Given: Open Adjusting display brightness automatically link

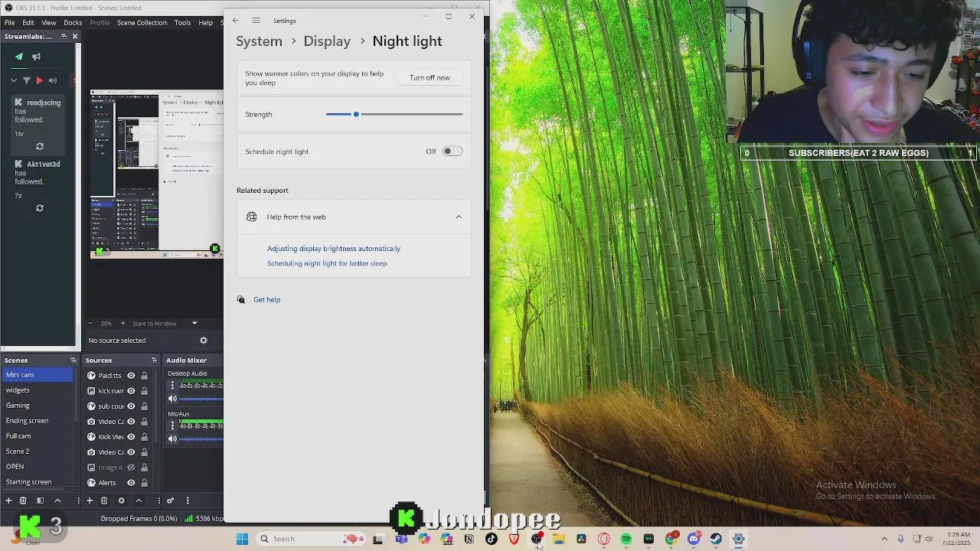Looking at the screenshot, I should click(x=334, y=249).
